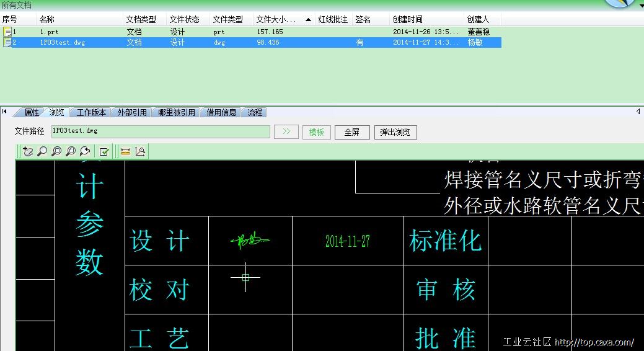Image resolution: width=644 pixels, height=351 pixels.
Task: Click the 所有文档 panel title
Action: pos(17,6)
